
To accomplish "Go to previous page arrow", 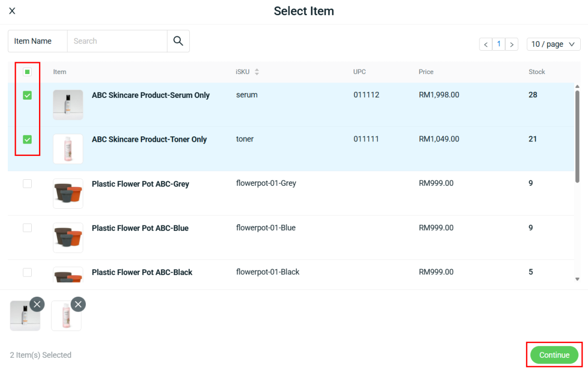I will point(486,45).
